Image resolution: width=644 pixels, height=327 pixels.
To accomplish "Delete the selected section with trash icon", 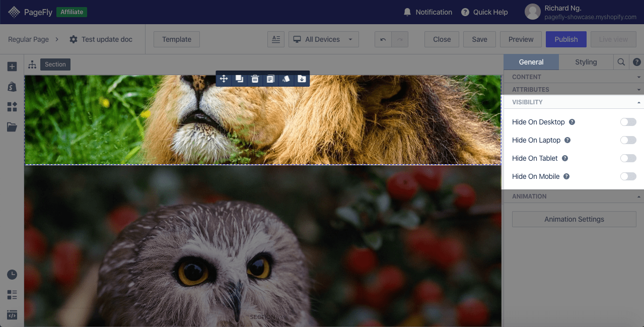I will click(255, 79).
